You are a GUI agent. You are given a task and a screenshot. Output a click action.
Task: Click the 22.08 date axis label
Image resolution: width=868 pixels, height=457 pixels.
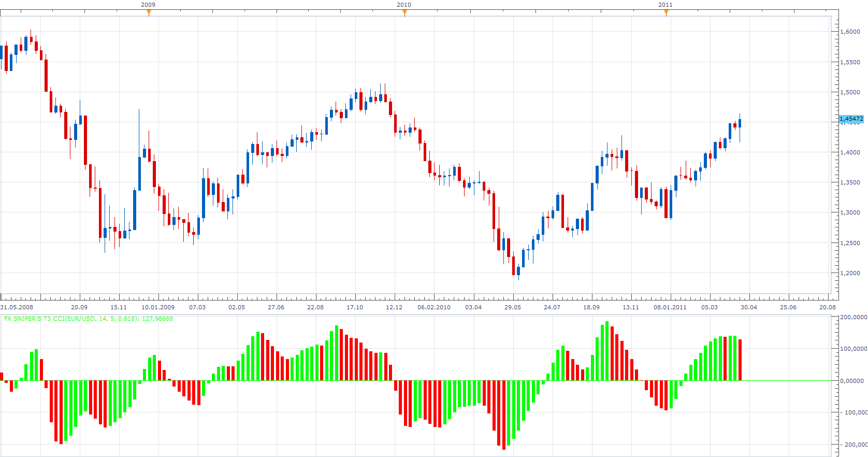(x=315, y=307)
